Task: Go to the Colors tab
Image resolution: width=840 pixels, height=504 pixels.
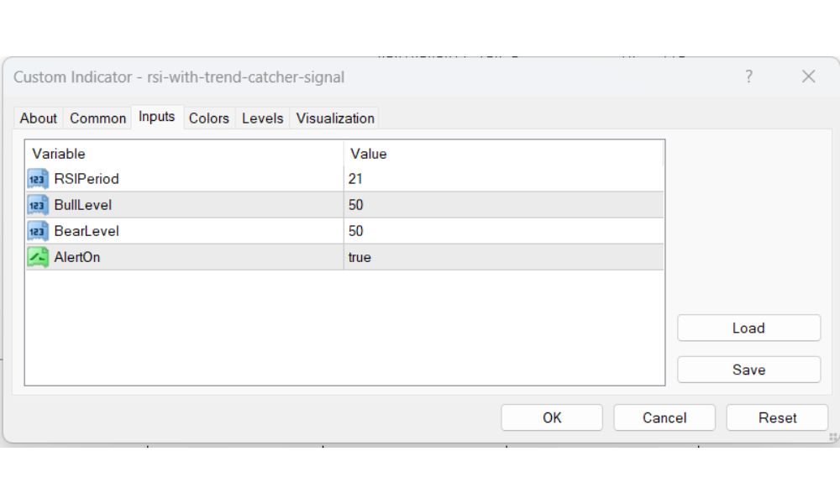Action: tap(208, 118)
